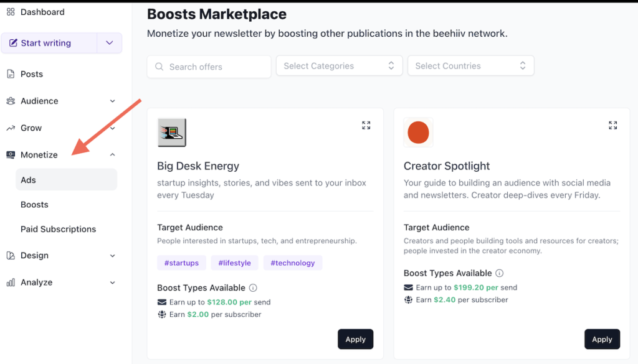Click the search magnifier icon
Screen dimensions: 638x364
[x=159, y=67]
